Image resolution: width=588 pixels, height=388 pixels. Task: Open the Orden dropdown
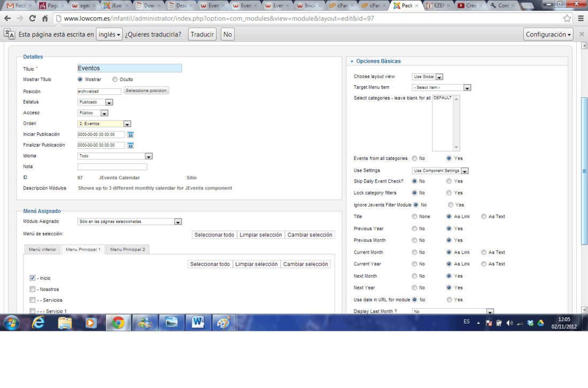[104, 124]
